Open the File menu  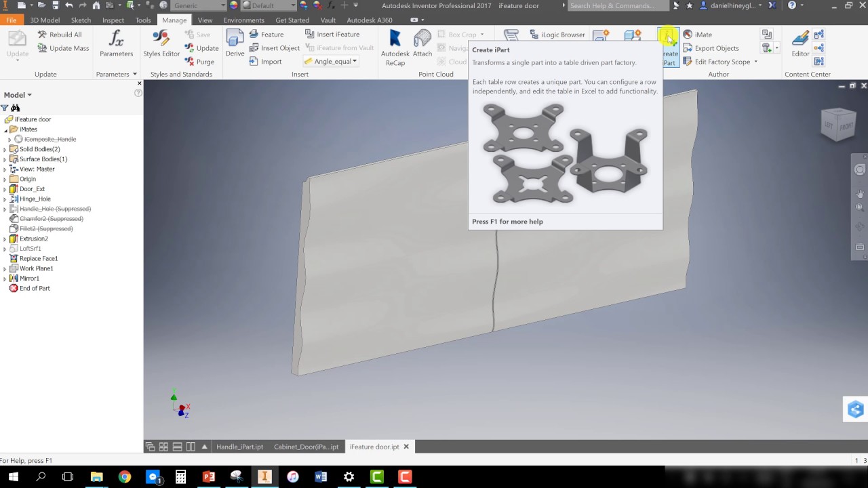pyautogui.click(x=12, y=20)
